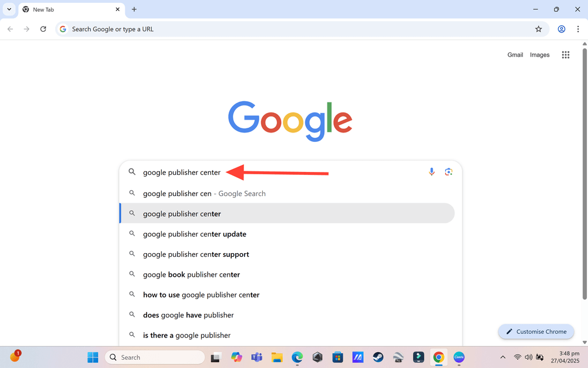Open Google Lens search by image
The image size is (588, 368).
click(x=449, y=172)
